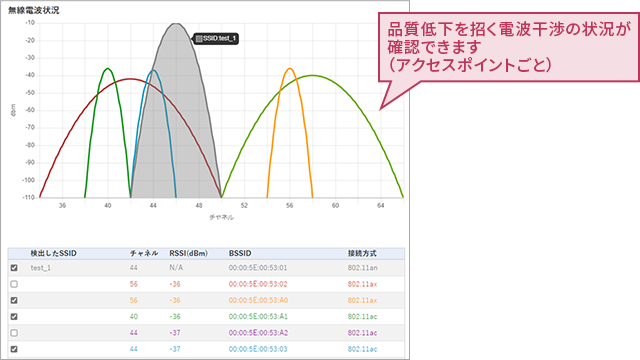
Task: Enable checkbox for BSSID 00:00:5E:00:53:A2
Action: pyautogui.click(x=14, y=333)
